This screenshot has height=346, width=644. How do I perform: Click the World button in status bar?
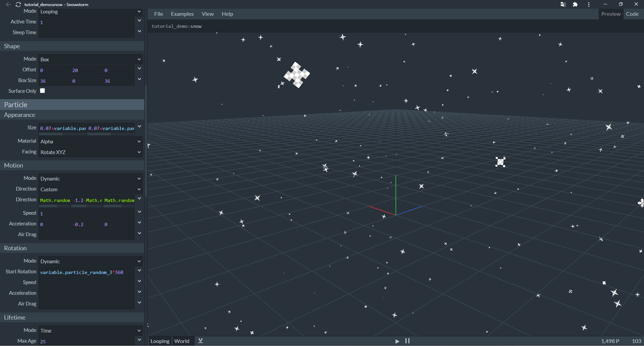182,341
